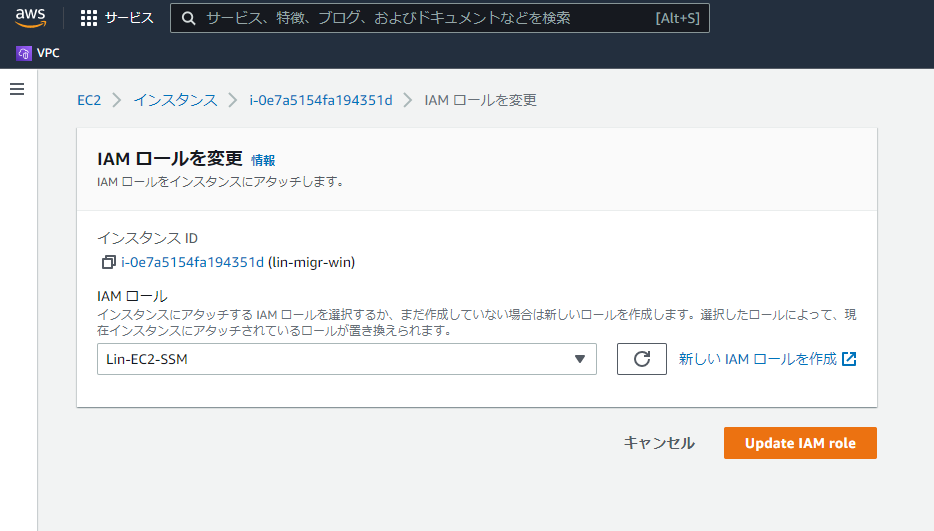
Task: Open the VPC service shortcut
Action: (38, 53)
